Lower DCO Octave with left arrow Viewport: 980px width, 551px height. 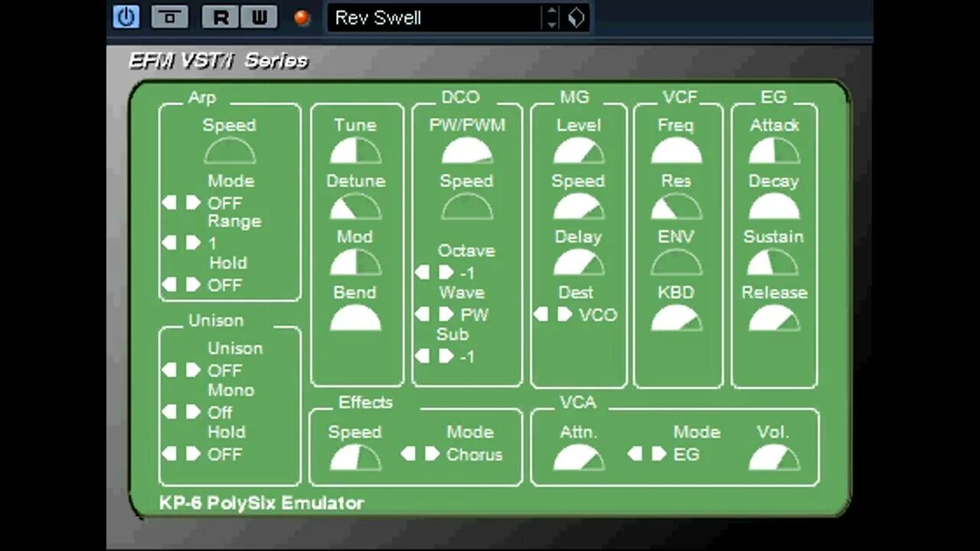click(x=423, y=272)
